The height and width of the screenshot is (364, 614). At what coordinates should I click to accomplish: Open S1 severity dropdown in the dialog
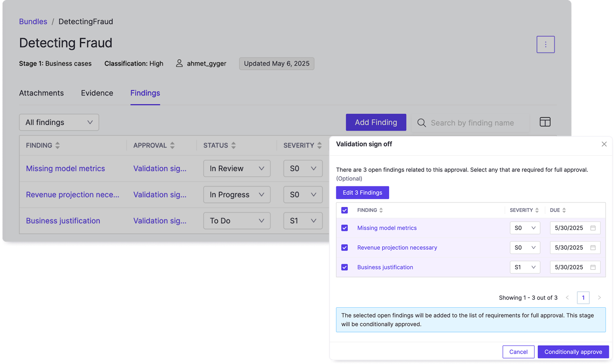[x=525, y=267]
